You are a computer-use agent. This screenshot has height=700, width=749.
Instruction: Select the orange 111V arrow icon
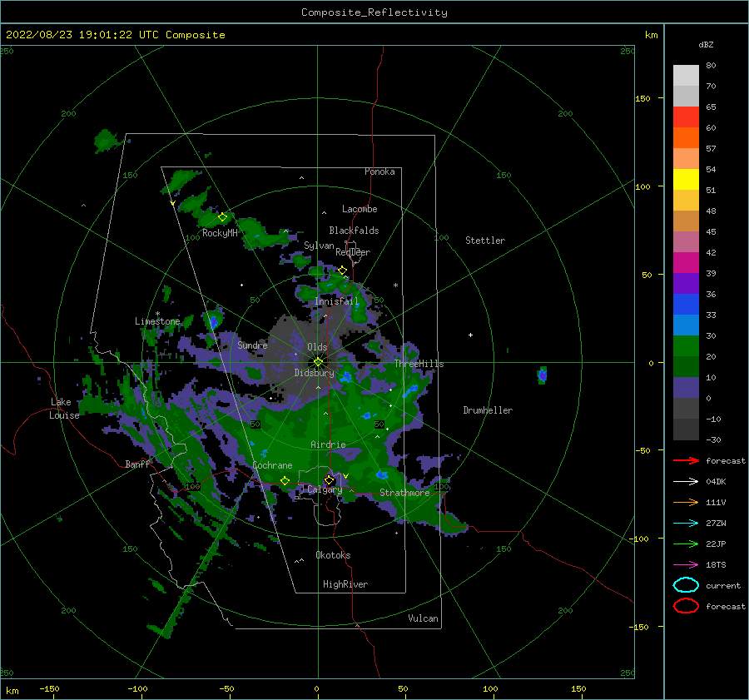tap(686, 502)
